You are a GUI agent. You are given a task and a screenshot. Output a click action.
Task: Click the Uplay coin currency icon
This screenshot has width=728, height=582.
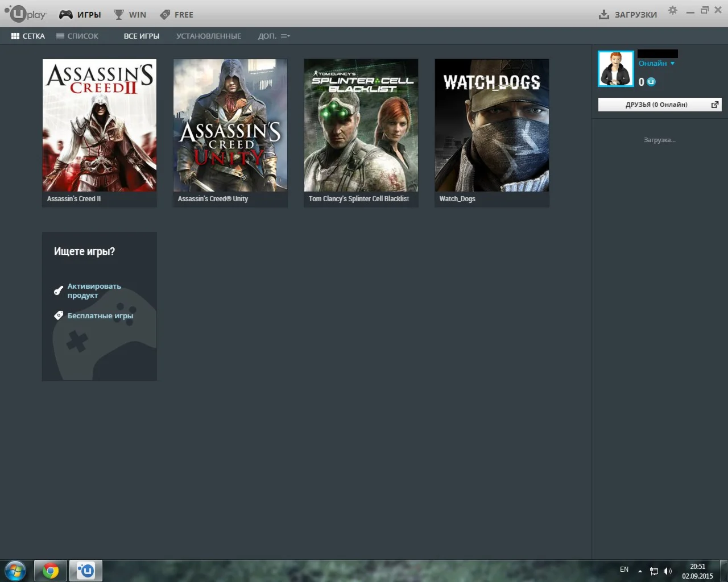(650, 82)
